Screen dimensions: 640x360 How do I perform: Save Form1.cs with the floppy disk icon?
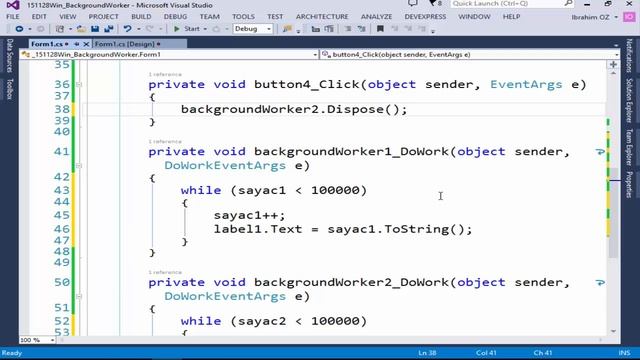coord(95,29)
